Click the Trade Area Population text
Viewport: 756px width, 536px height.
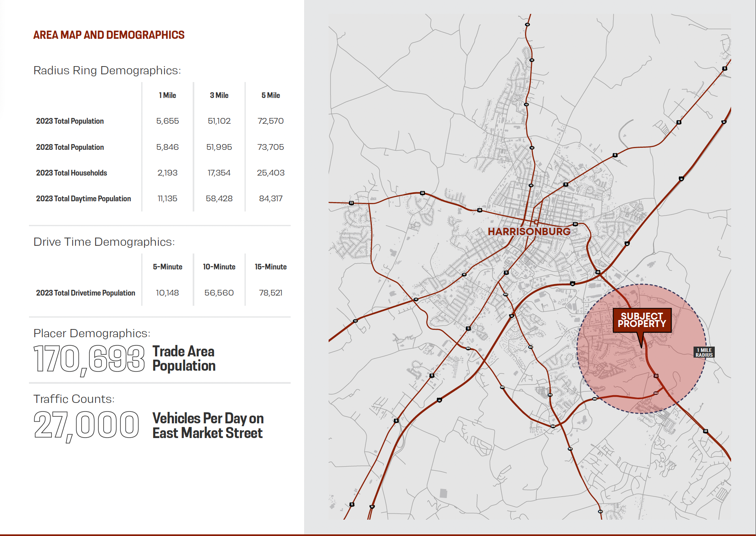click(184, 358)
